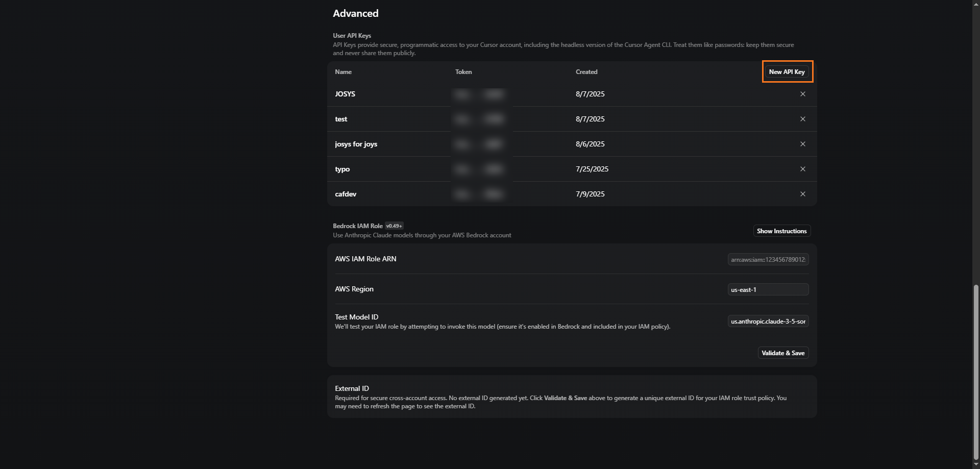980x469 pixels.
Task: Remove the 'test' API key
Action: [x=802, y=119]
